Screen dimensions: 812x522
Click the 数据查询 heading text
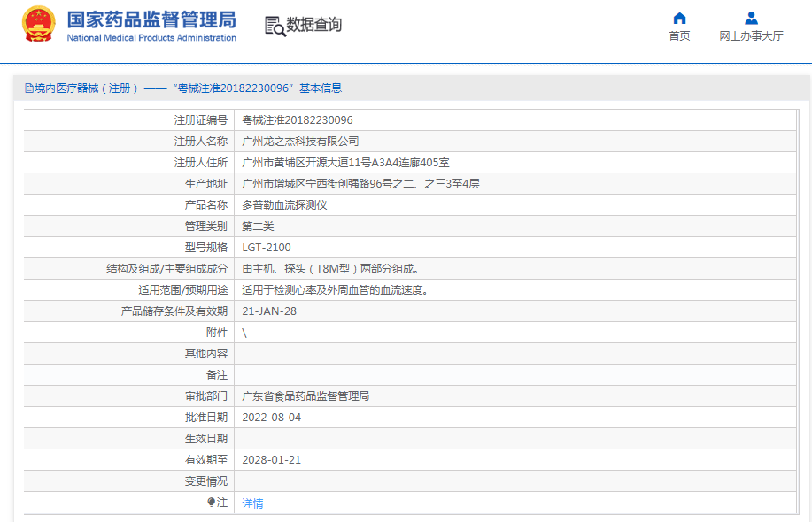click(314, 26)
